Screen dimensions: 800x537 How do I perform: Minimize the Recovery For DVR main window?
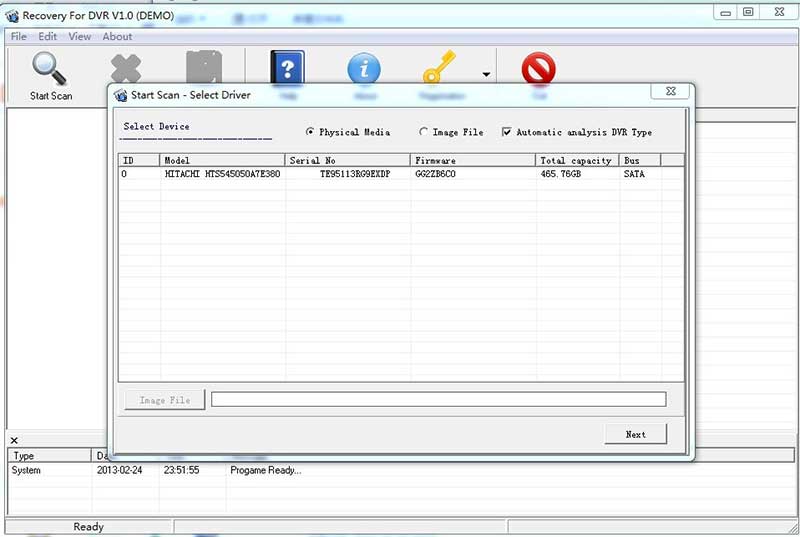pyautogui.click(x=725, y=13)
